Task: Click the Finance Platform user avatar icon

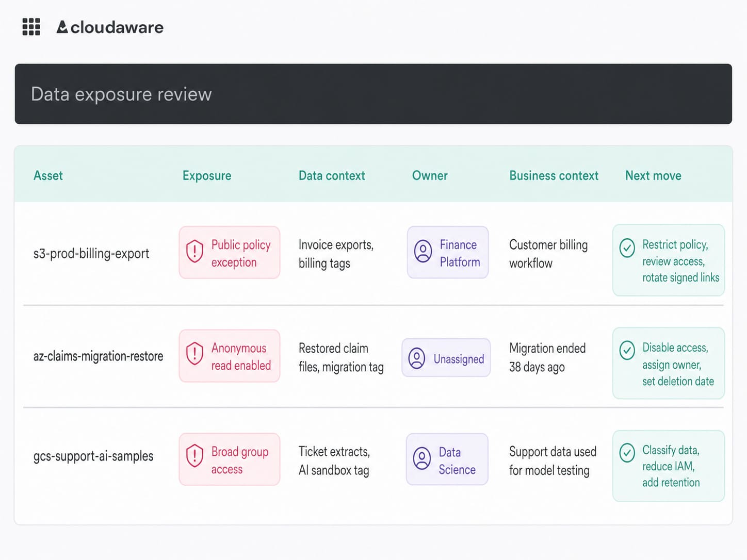Action: tap(423, 251)
